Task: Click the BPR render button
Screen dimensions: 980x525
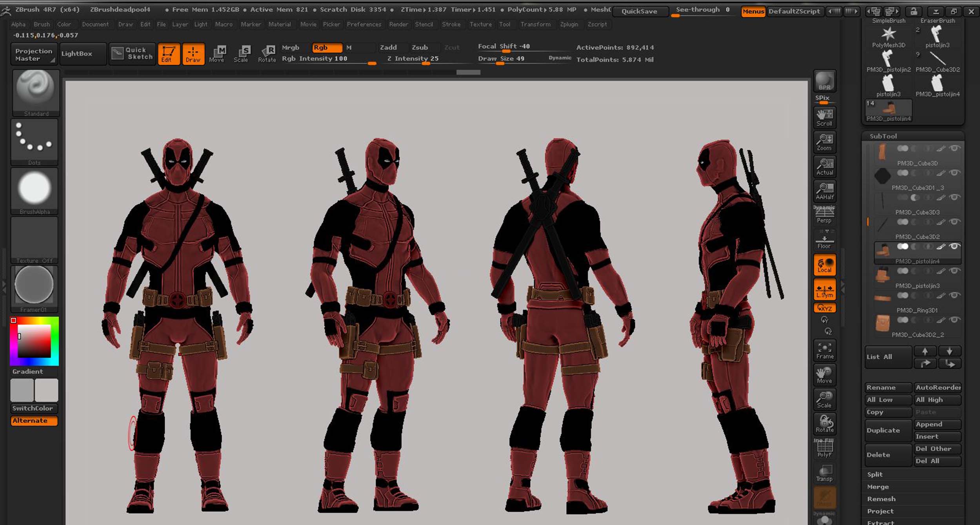Action: (824, 81)
